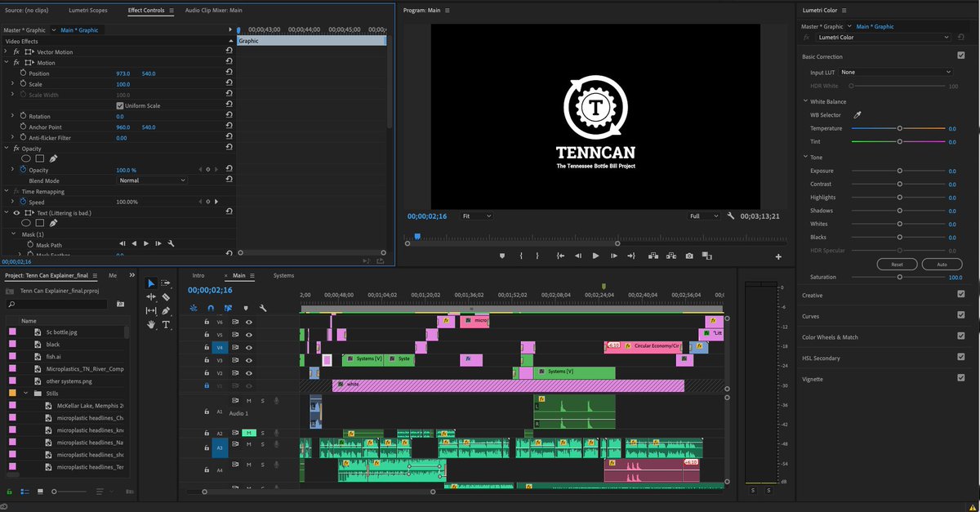
Task: Select the Type tool
Action: point(166,324)
